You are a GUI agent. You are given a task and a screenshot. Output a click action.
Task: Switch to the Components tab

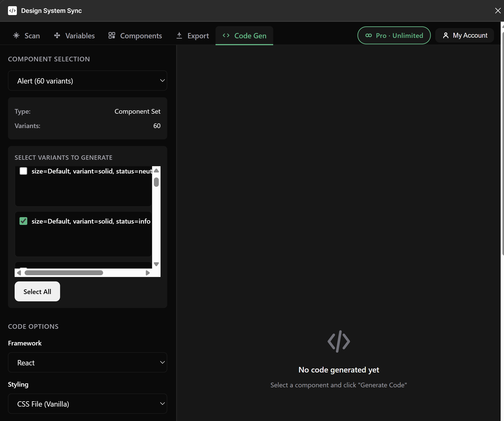135,35
